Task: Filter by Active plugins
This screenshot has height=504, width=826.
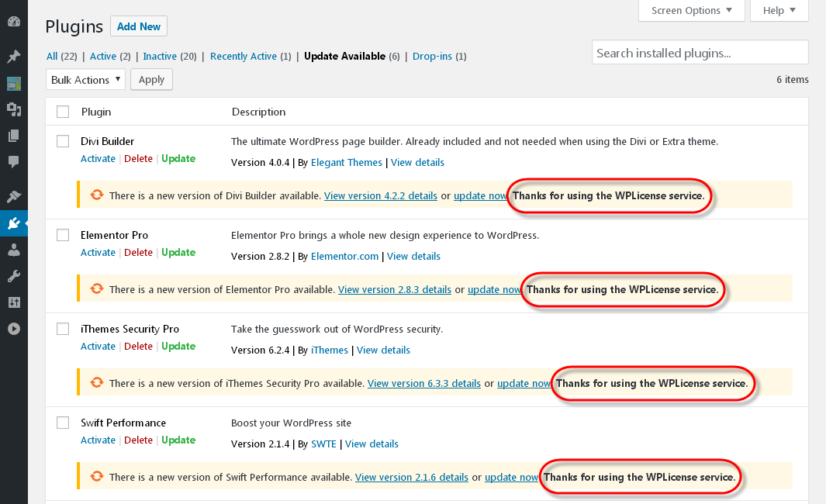Action: (x=103, y=57)
